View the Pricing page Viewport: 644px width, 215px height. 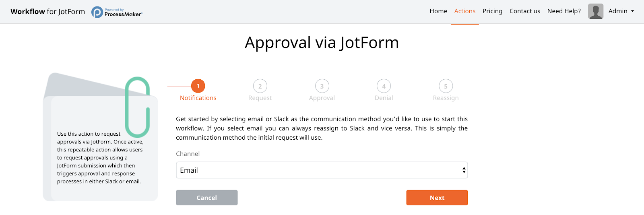[492, 11]
